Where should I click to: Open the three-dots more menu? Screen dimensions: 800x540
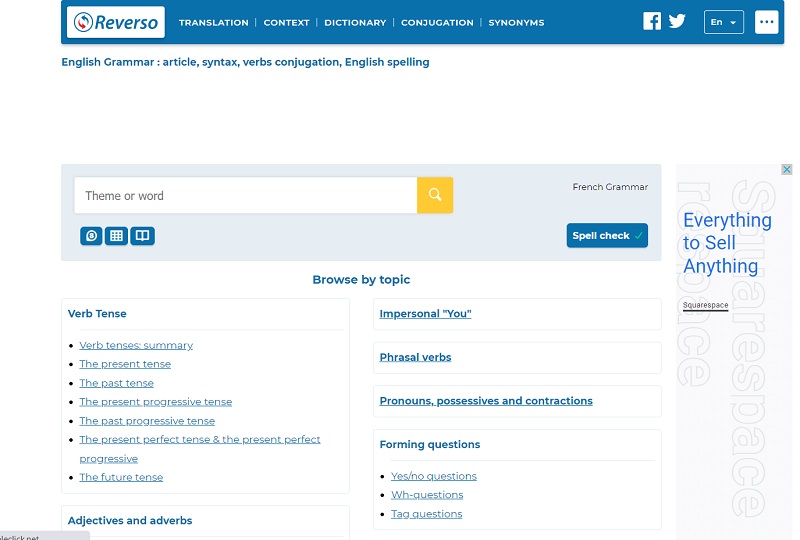coord(766,22)
